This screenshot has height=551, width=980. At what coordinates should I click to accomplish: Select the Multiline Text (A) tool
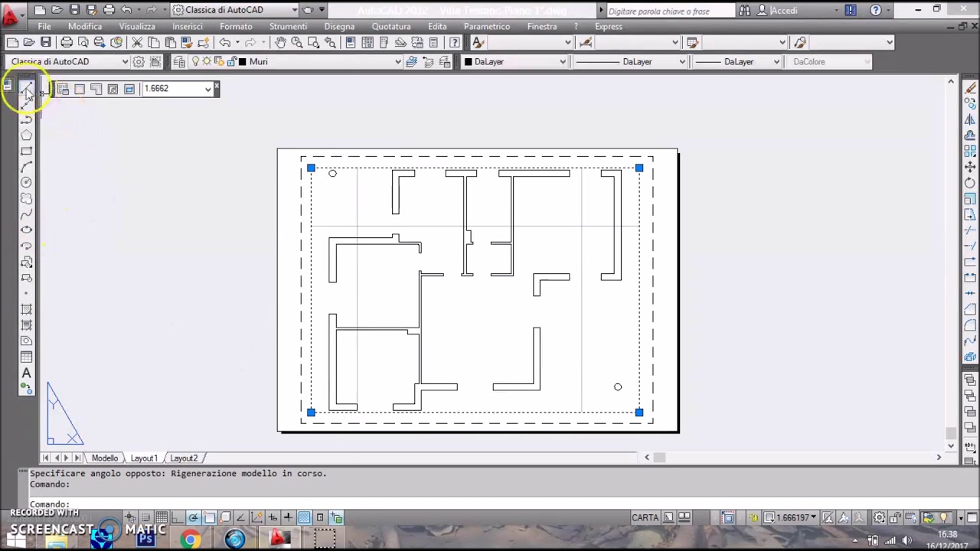[x=26, y=373]
